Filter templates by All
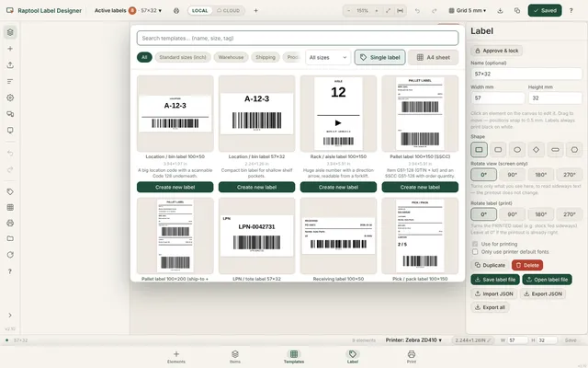Screen dimensions: 588x368 [x=144, y=57]
